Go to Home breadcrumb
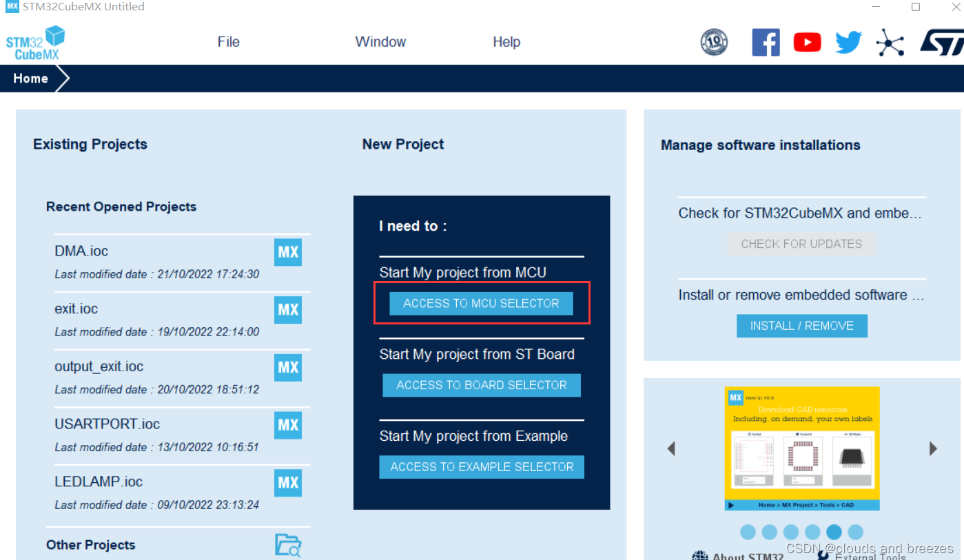 pyautogui.click(x=31, y=79)
